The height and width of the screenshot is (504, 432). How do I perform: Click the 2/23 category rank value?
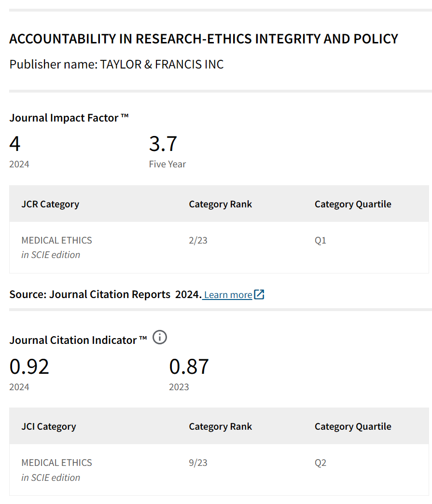click(x=198, y=240)
